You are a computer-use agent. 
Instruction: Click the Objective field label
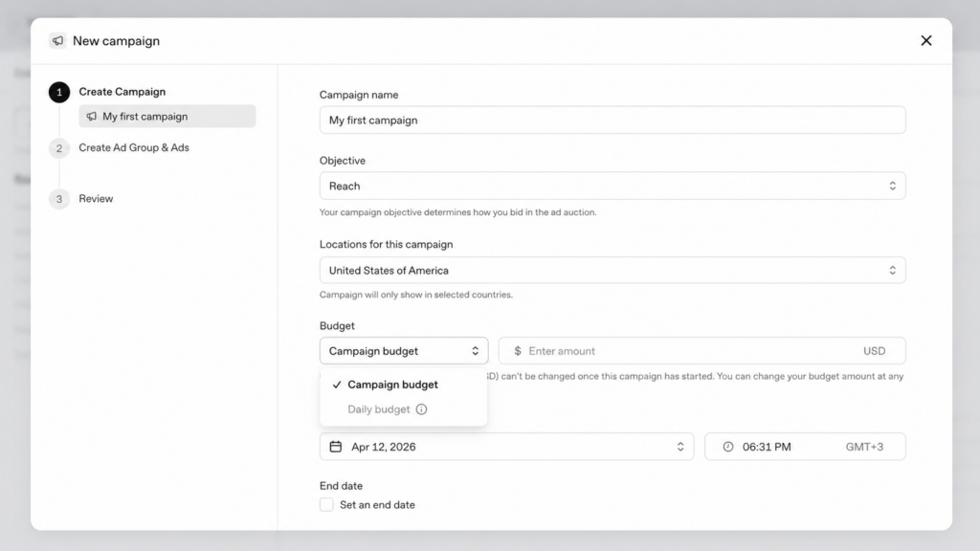click(343, 161)
